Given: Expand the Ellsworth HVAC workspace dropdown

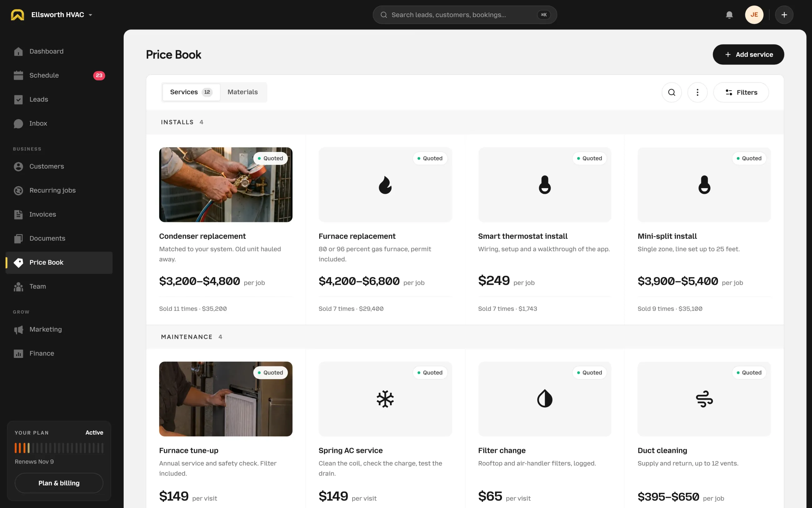Looking at the screenshot, I should point(62,15).
